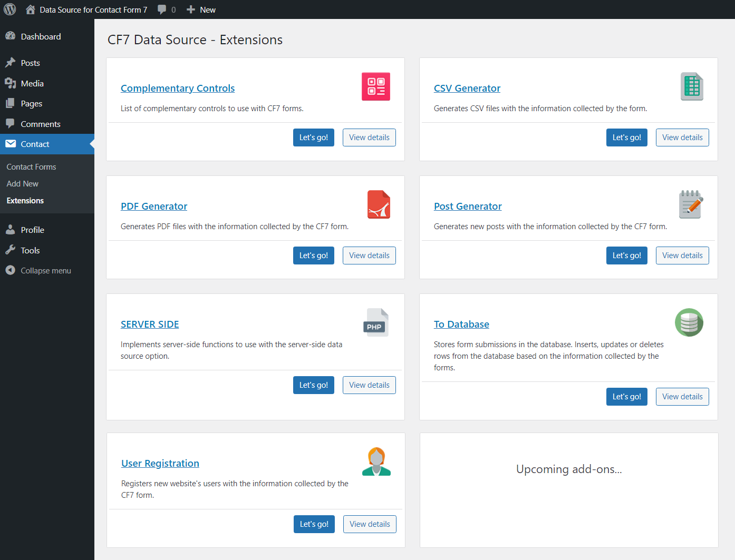Follow the SERVER SIDE link
Screen dimensions: 735x560
(150, 325)
